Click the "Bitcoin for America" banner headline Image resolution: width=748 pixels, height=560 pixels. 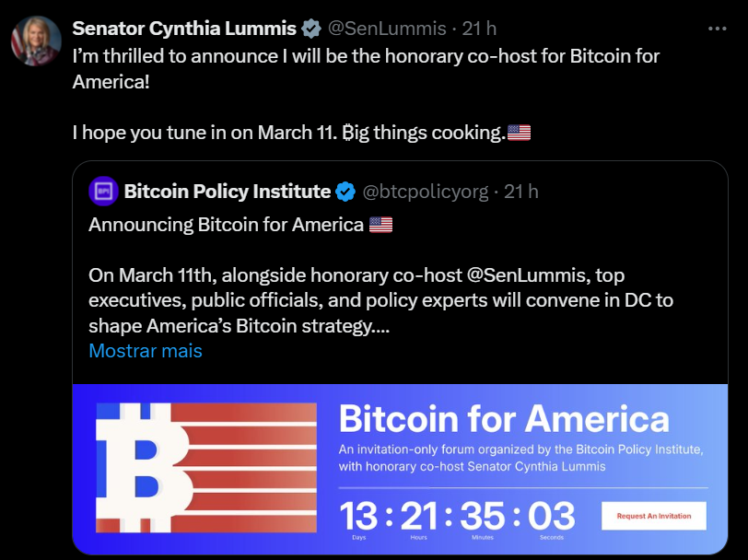(504, 419)
